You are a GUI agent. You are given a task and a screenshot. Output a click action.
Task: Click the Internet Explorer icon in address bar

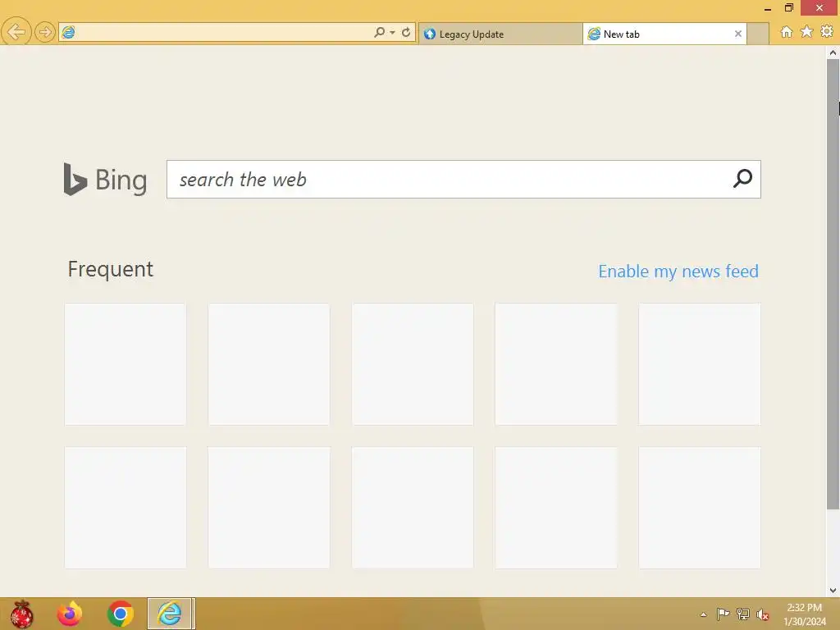69,32
